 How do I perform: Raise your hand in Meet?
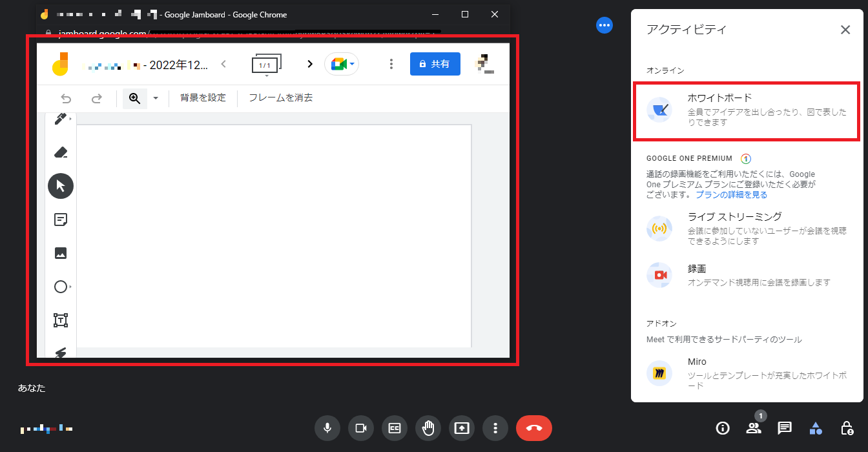pos(428,427)
